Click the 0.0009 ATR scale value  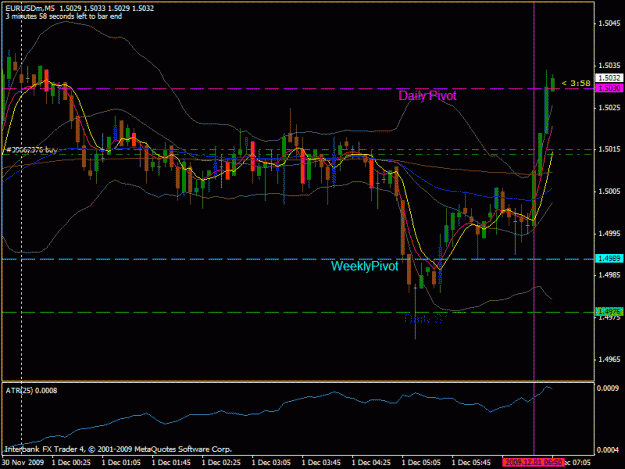(x=607, y=388)
